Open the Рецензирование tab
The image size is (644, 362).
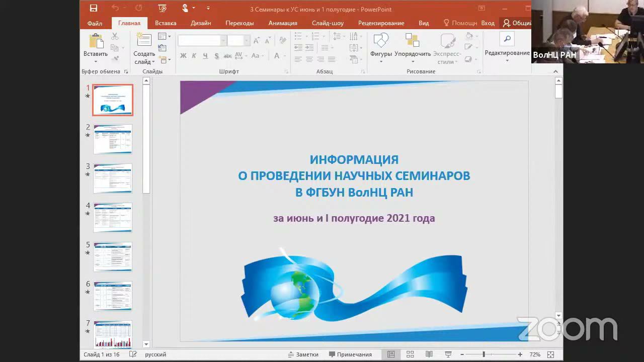tap(381, 23)
